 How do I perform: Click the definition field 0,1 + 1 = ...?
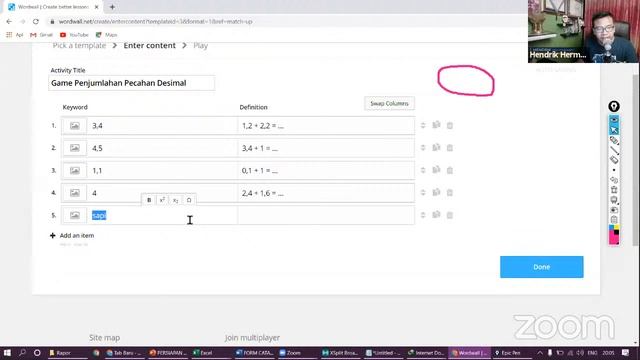(x=326, y=171)
